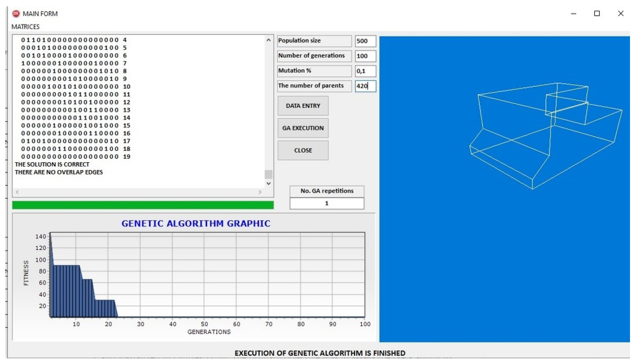Select the Number of generations field
635x364 pixels.
click(365, 56)
